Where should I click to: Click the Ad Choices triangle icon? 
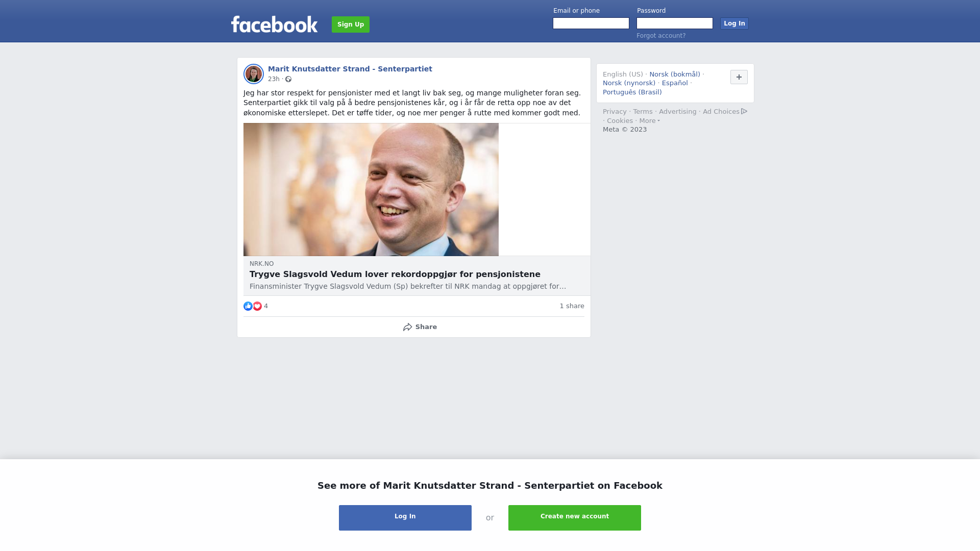[x=744, y=111]
